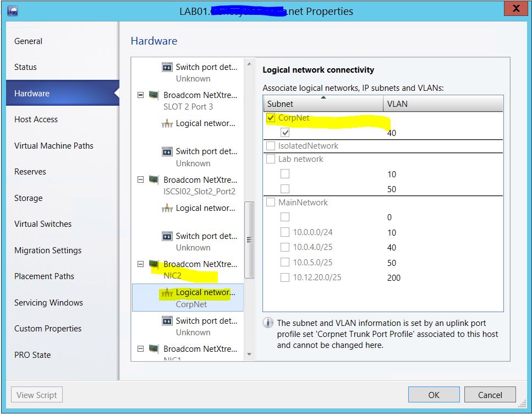
Task: Click network adapter icon for SLOT 2 Port 3
Action: 154,95
